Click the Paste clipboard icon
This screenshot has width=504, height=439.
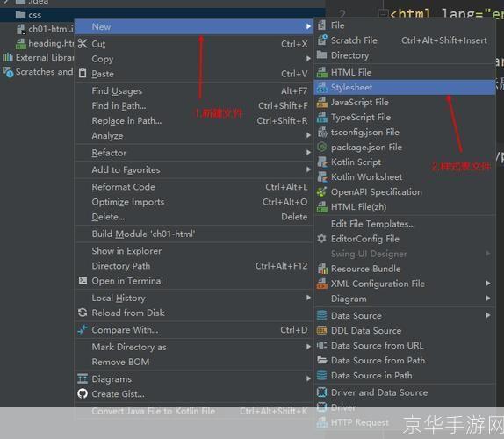83,73
